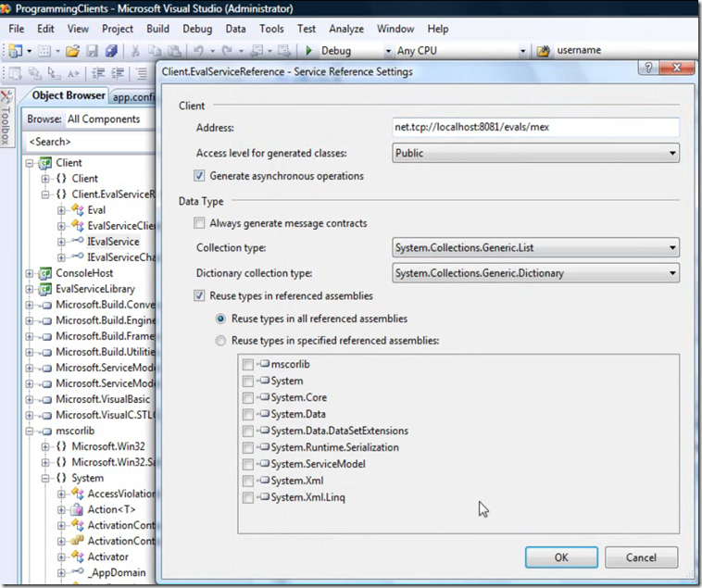702x588 pixels.
Task: Switch to the app.config tab
Action: (133, 97)
